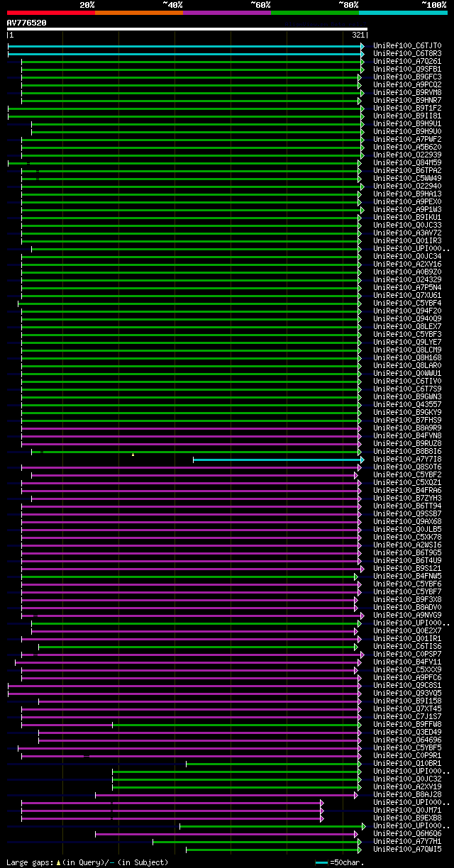
Task: Choose the UniRef100_B9II81 hit
Action: [x=407, y=116]
